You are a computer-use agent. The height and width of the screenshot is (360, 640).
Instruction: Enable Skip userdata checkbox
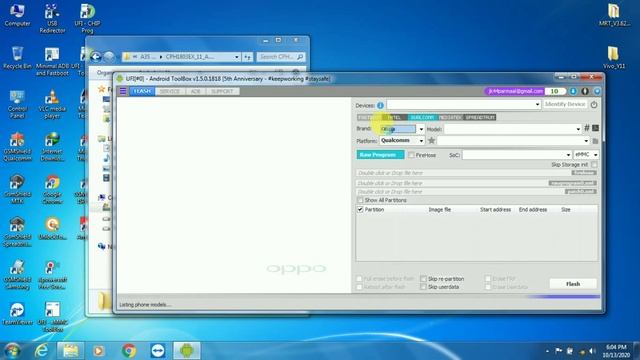pos(423,287)
